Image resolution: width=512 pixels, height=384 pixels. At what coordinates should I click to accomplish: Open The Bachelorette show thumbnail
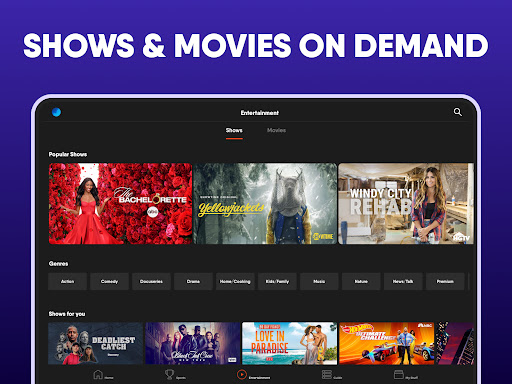pos(120,204)
